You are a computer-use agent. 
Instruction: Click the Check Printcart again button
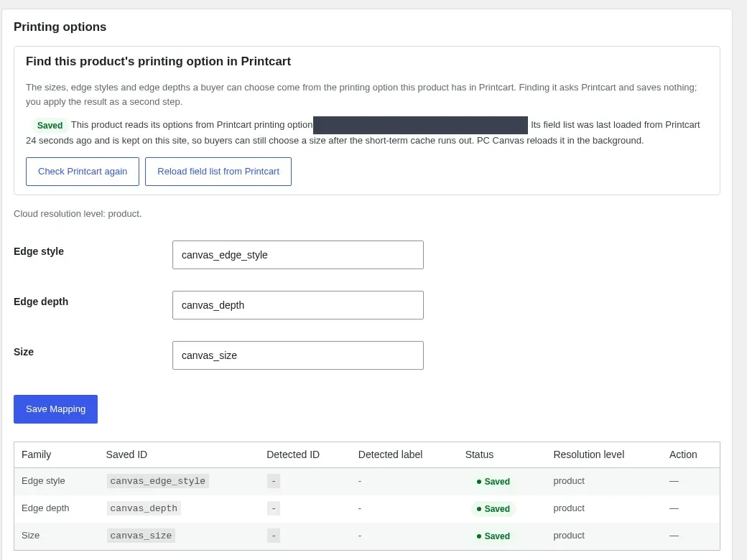point(83,172)
